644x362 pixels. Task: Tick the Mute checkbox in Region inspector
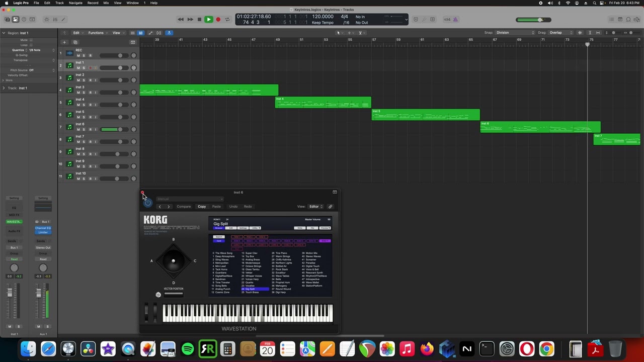pyautogui.click(x=31, y=40)
